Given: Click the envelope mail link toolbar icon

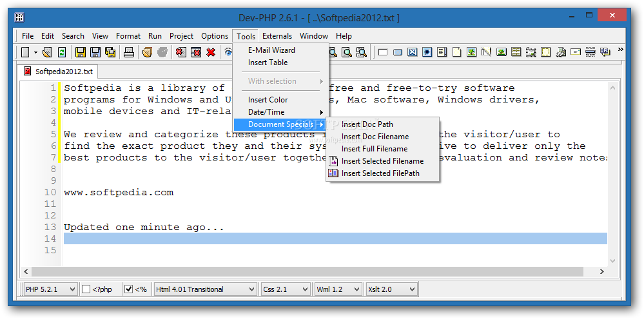Looking at the screenshot, I should click(576, 52).
